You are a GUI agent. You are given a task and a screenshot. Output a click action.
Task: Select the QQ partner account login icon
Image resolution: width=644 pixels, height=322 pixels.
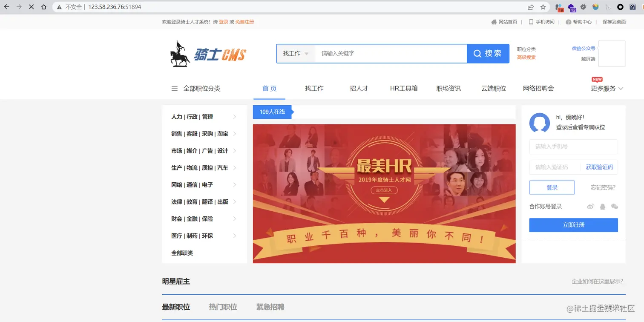tap(602, 206)
